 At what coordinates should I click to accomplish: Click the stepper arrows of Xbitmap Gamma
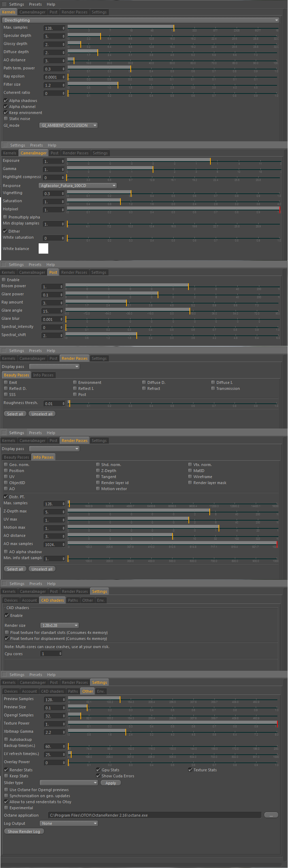[x=64, y=732]
